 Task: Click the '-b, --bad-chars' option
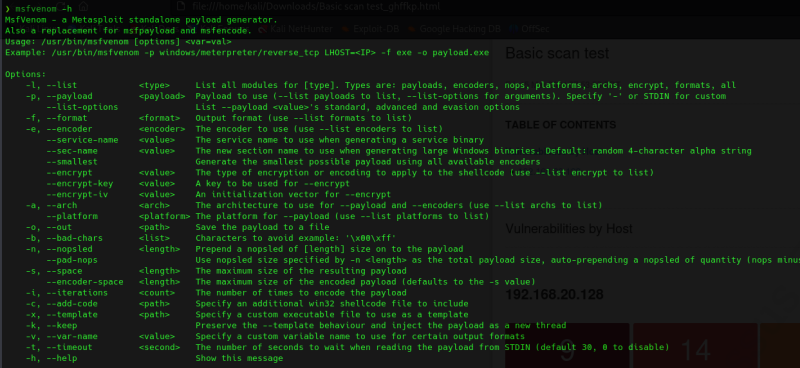pyautogui.click(x=64, y=238)
